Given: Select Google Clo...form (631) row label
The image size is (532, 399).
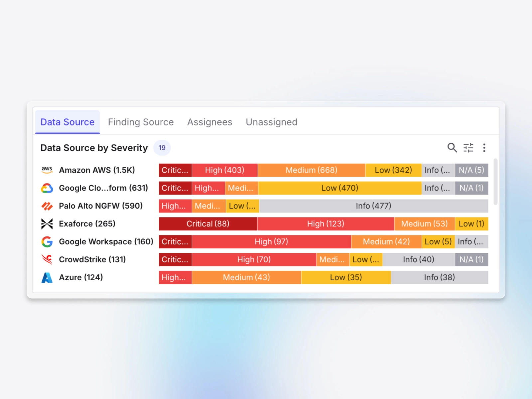Looking at the screenshot, I should pos(103,188).
